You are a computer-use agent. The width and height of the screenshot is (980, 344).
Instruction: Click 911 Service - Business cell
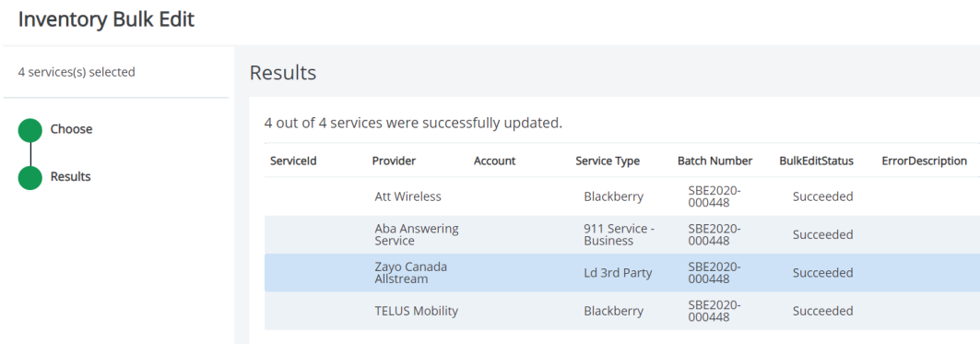click(x=619, y=234)
